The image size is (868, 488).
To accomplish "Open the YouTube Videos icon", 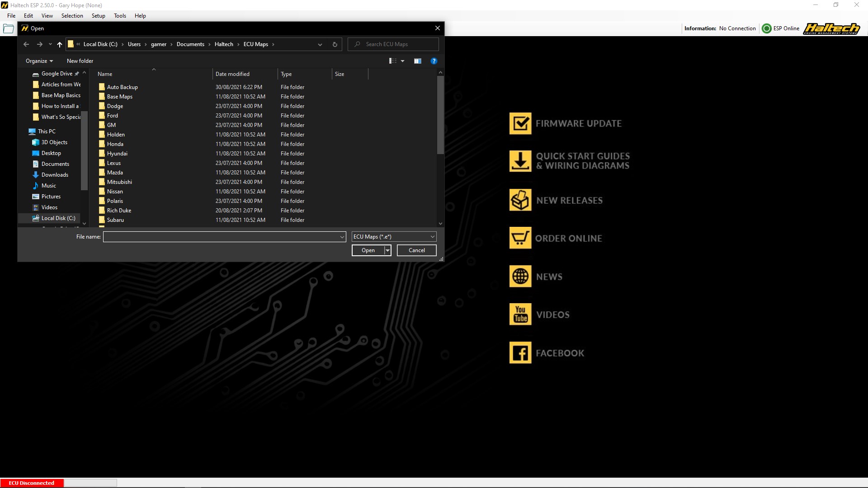I will pyautogui.click(x=520, y=314).
